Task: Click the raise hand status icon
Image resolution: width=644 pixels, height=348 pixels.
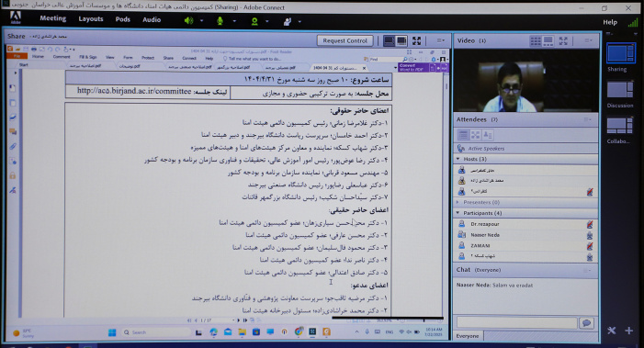Action: [x=287, y=21]
